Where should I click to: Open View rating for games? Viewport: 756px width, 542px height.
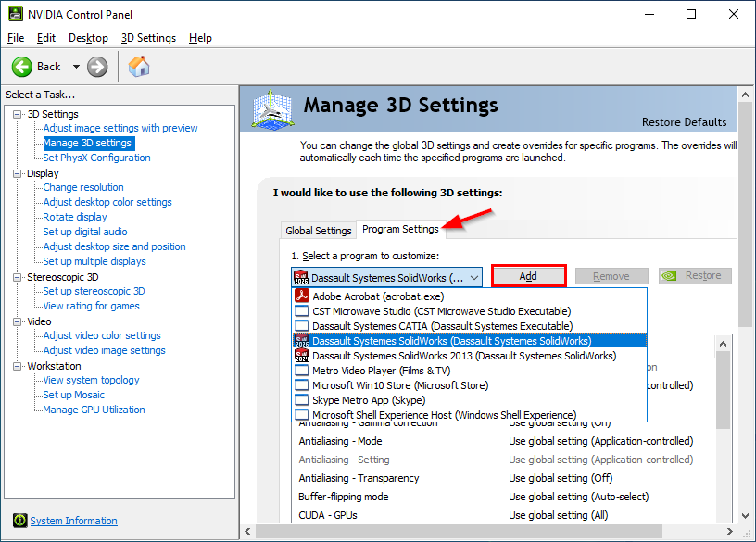pyautogui.click(x=91, y=306)
